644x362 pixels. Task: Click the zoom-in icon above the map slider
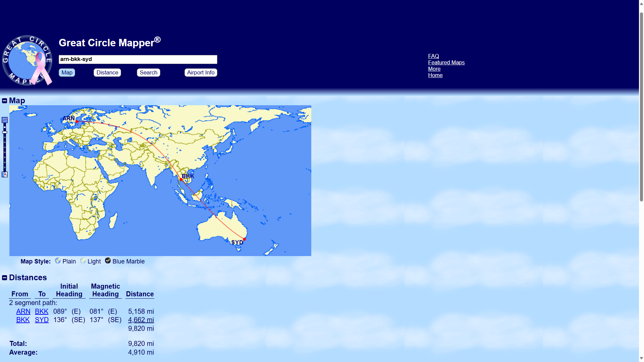pyautogui.click(x=5, y=120)
